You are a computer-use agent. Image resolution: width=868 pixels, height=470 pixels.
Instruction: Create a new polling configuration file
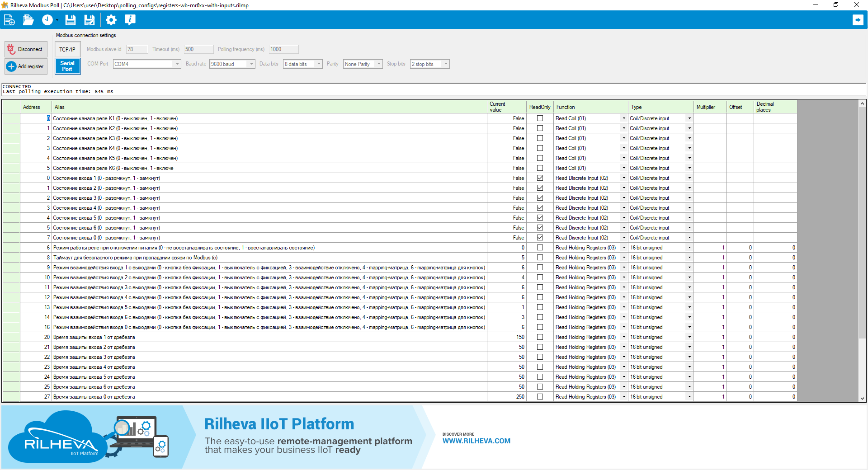[x=9, y=20]
